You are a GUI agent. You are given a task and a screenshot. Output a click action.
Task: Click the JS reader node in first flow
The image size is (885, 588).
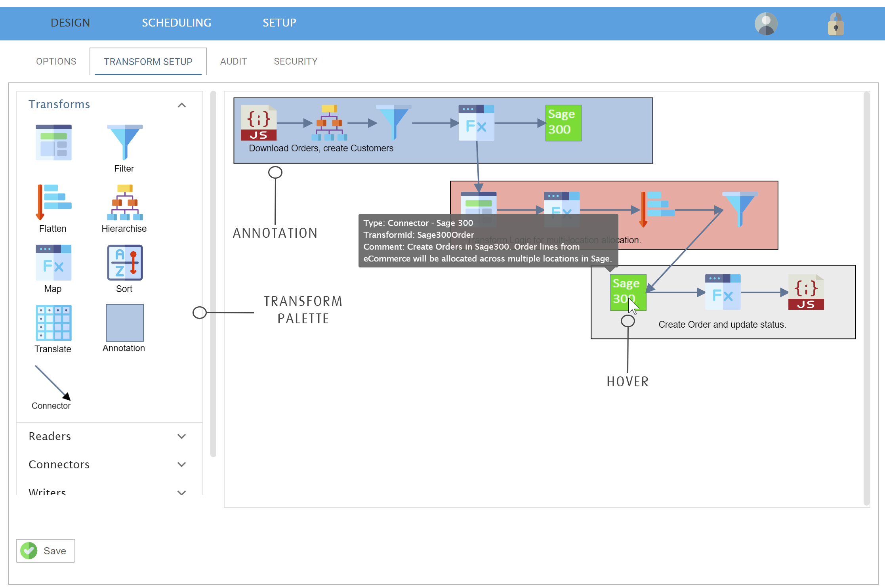(259, 123)
